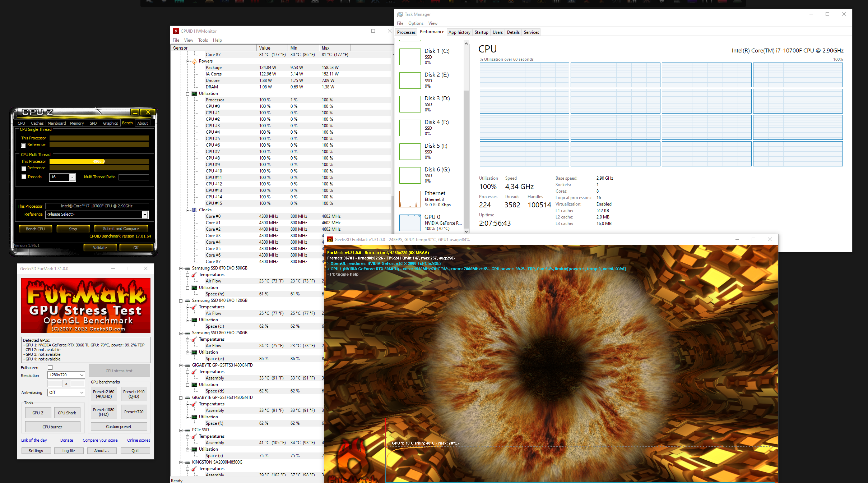Switch to Details tab in Task Manager
The image size is (868, 483).
[x=513, y=32]
